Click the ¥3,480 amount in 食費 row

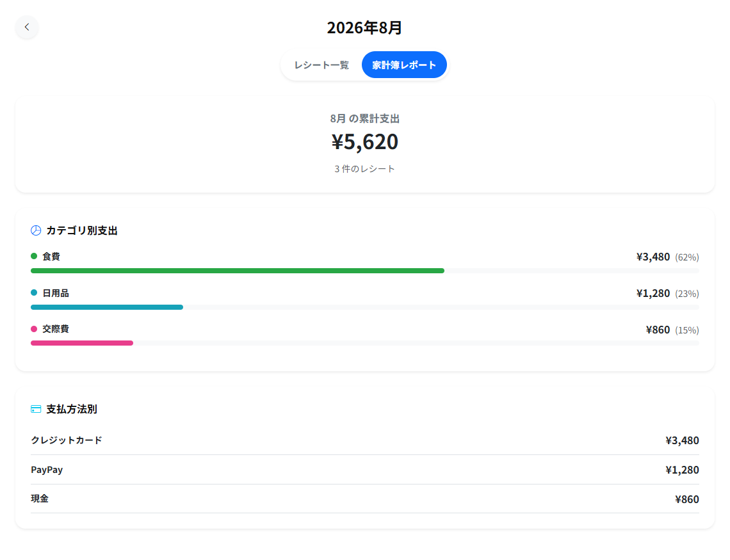coord(653,257)
